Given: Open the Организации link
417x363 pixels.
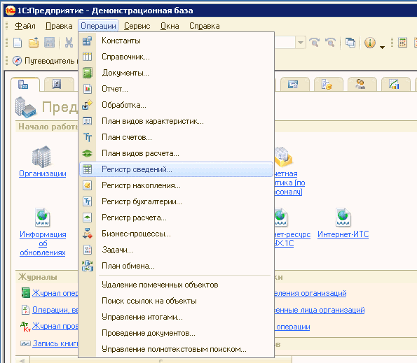Looking at the screenshot, I should coord(43,174).
